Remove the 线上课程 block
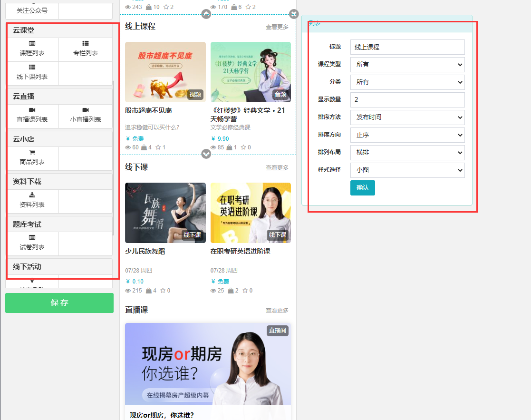531x420 pixels. coord(294,14)
